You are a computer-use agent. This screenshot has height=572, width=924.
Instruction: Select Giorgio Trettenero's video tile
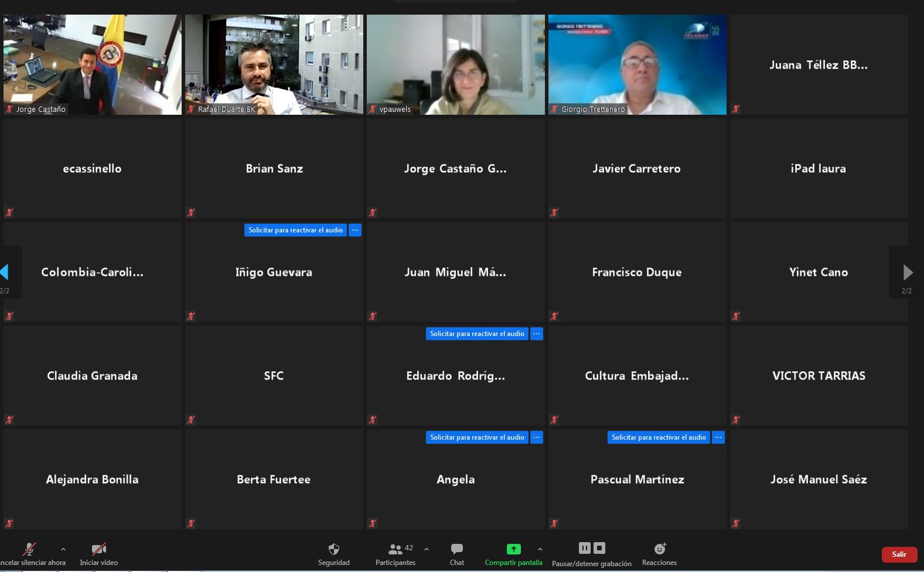pyautogui.click(x=637, y=64)
